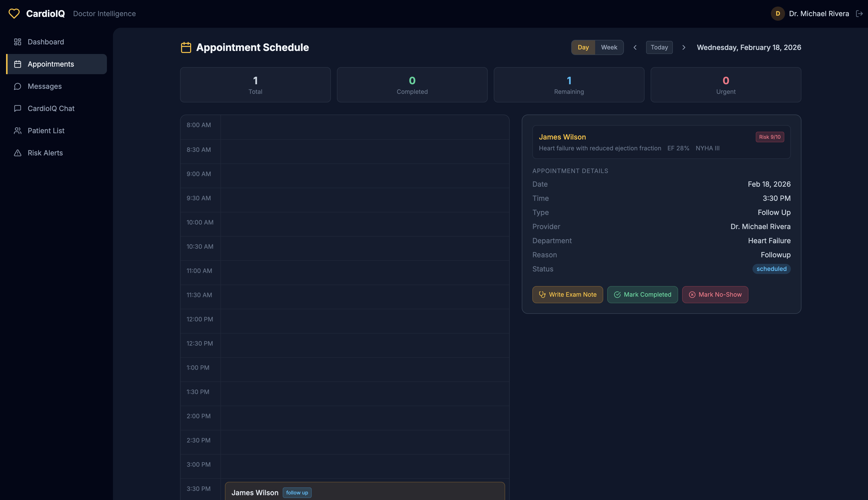The image size is (868, 500).
Task: Advance to next day using right chevron
Action: [684, 47]
